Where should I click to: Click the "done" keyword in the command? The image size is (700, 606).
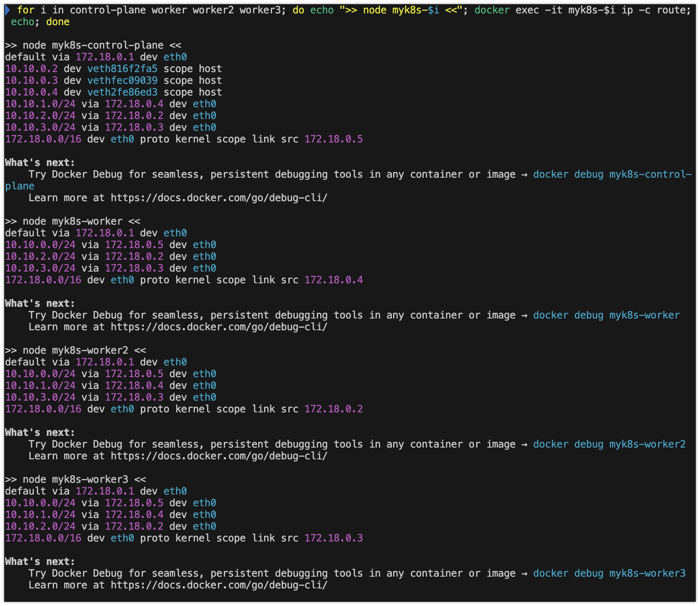[58, 22]
